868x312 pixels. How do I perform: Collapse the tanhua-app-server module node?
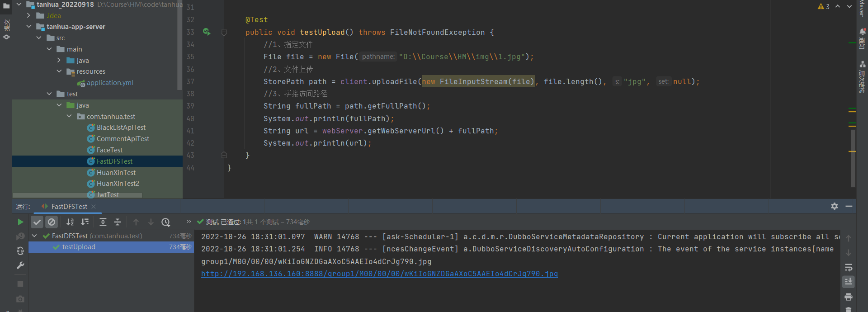29,27
